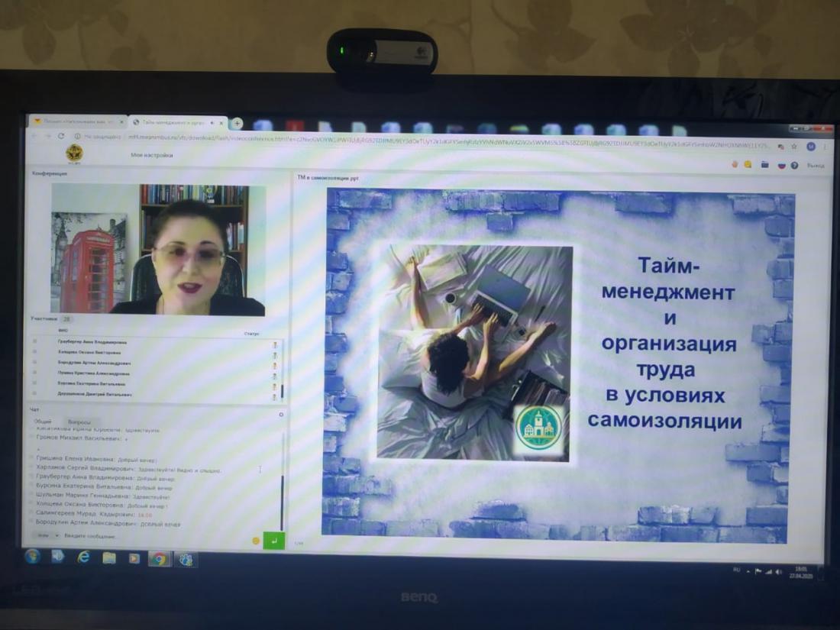Click the Статус column header
This screenshot has width=840, height=630.
(251, 334)
